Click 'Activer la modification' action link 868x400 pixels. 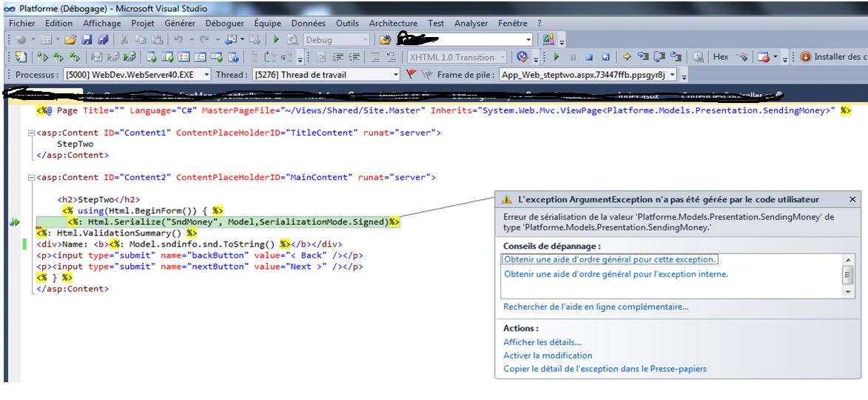(548, 356)
